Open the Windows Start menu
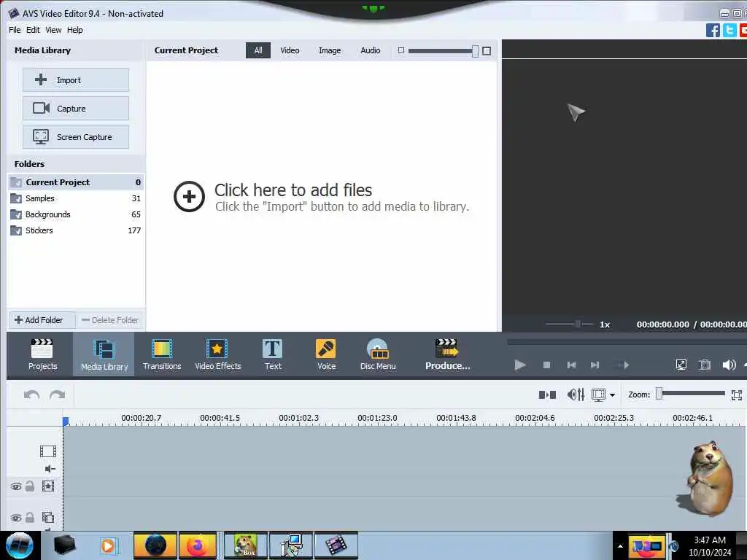This screenshot has height=560, width=747. tap(20, 545)
